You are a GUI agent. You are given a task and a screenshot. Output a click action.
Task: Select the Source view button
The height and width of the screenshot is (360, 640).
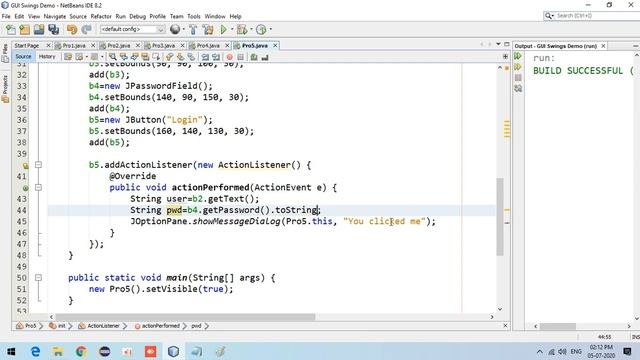coord(23,57)
